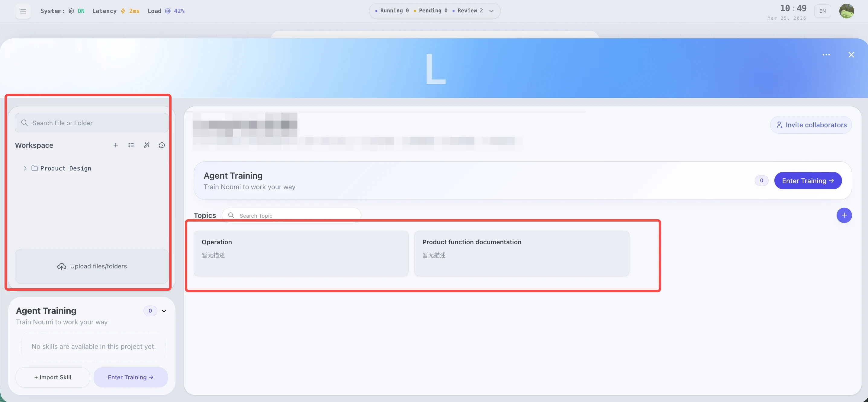Select the Product Design folder name
868x402 pixels.
66,168
